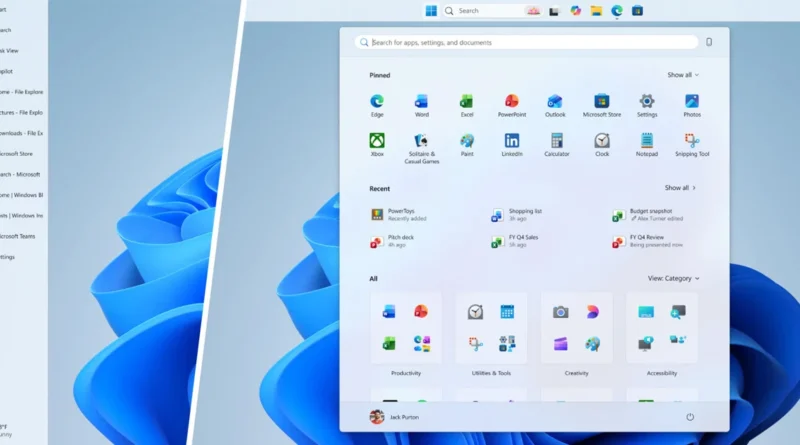
Task: Open the Shopping list recent file
Action: click(517, 214)
